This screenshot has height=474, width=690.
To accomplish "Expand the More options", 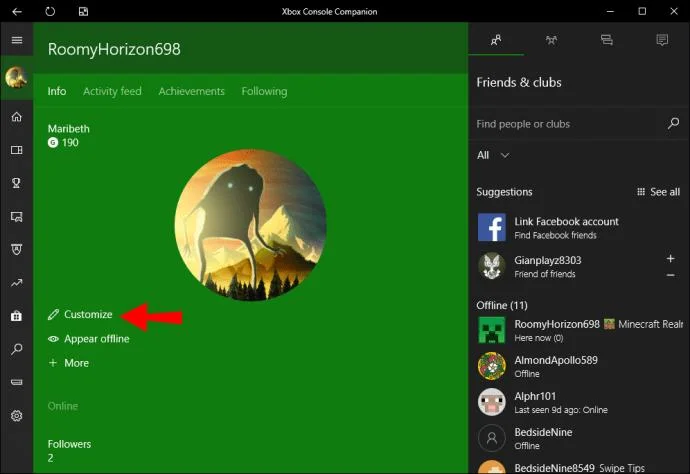I will coord(69,363).
